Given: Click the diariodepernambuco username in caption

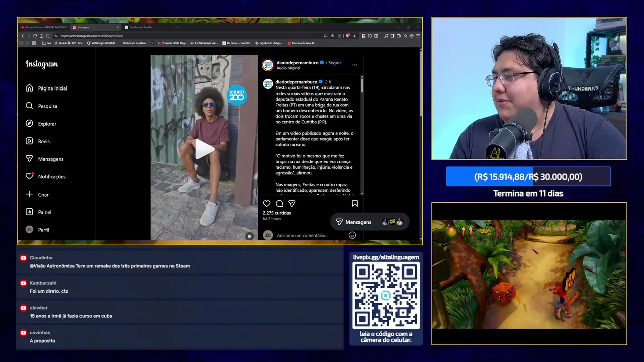Looking at the screenshot, I should 296,82.
